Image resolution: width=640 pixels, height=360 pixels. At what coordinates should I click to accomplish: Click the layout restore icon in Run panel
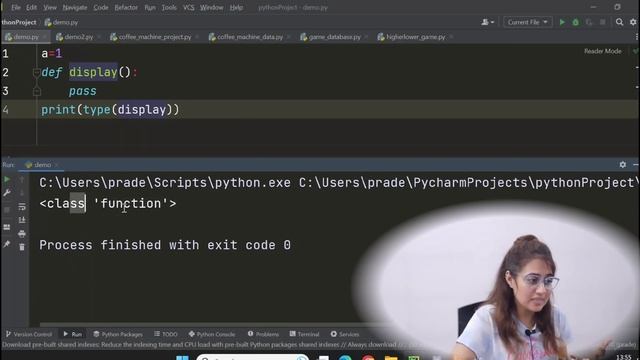tap(7, 227)
